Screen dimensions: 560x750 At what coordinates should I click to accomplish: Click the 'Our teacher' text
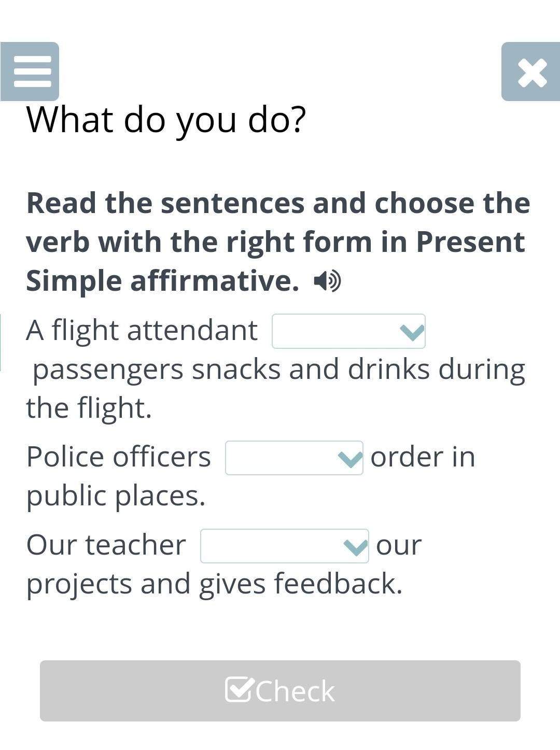click(x=106, y=545)
